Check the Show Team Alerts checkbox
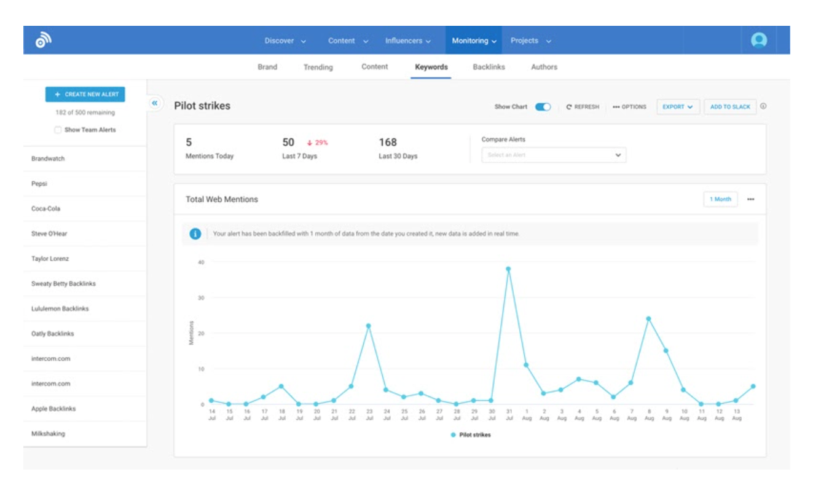821x504 pixels. coord(58,130)
